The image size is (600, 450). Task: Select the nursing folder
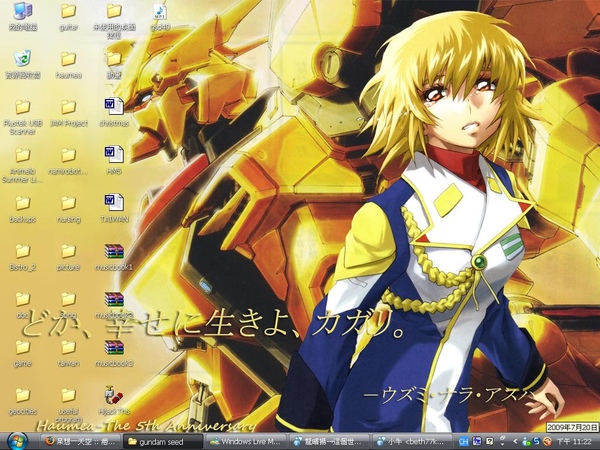click(x=68, y=210)
